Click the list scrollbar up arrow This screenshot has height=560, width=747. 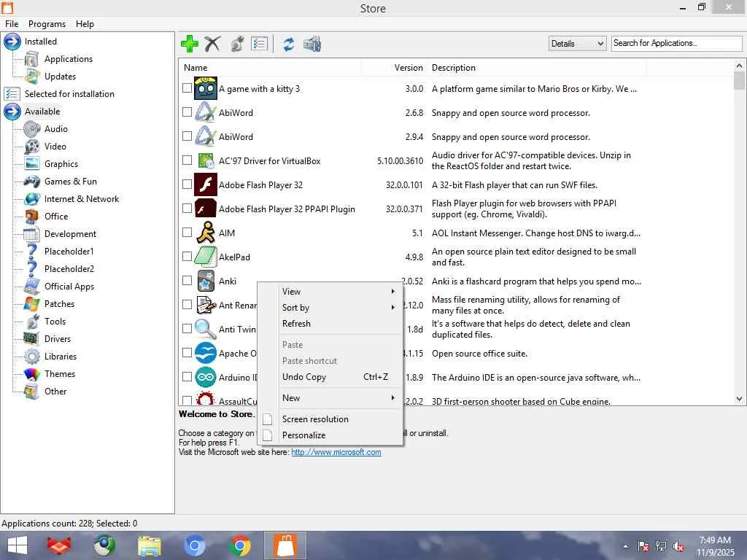739,66
